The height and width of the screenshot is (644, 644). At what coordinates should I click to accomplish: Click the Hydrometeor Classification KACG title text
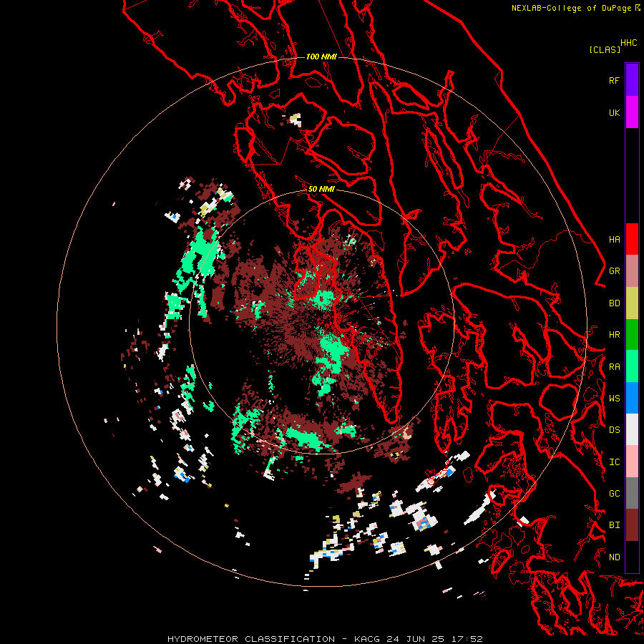click(325, 639)
